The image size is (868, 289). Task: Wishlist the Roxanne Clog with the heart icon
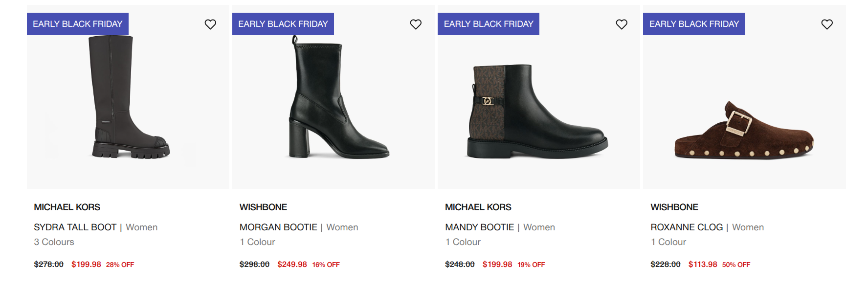(x=826, y=23)
